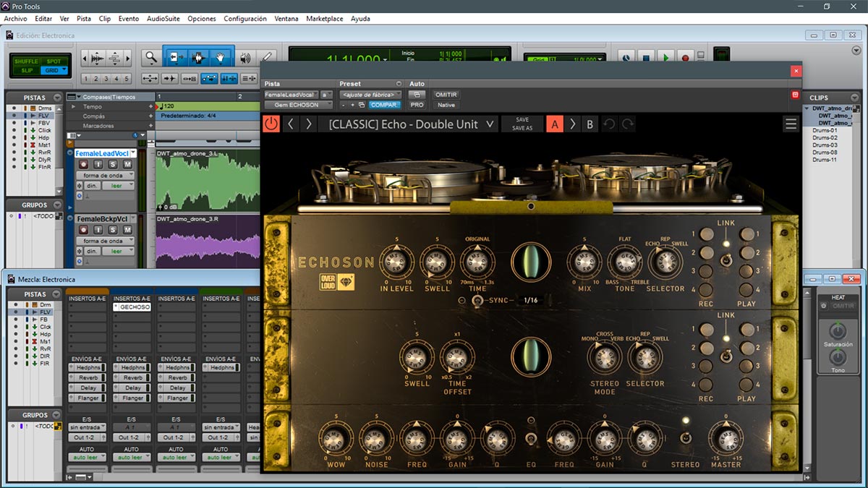Activate zoom preset 3

point(106,79)
